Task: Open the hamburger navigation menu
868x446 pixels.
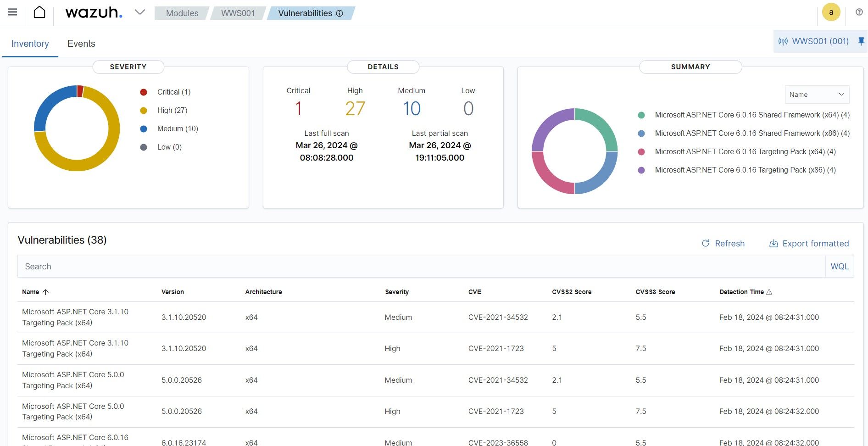Action: pos(12,12)
